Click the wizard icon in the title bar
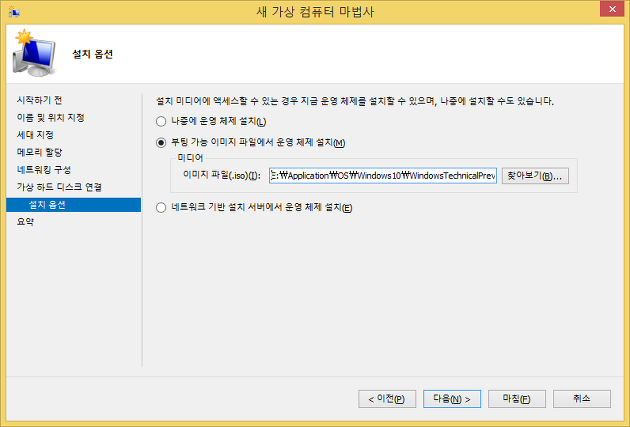 (x=14, y=12)
